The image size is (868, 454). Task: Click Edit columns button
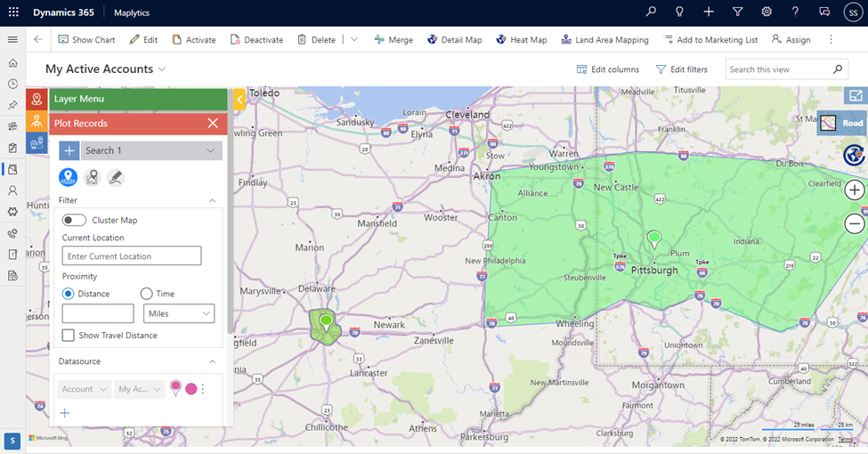pyautogui.click(x=608, y=69)
